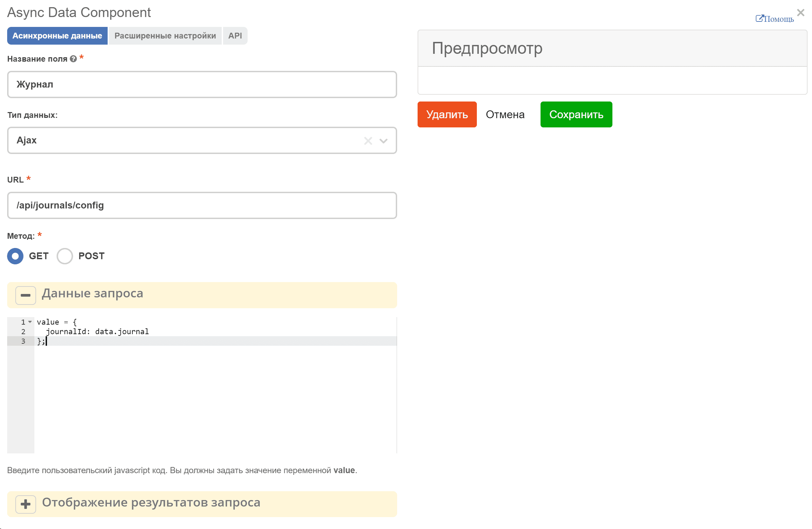Click the Сохранить button
The image size is (812, 529).
576,114
